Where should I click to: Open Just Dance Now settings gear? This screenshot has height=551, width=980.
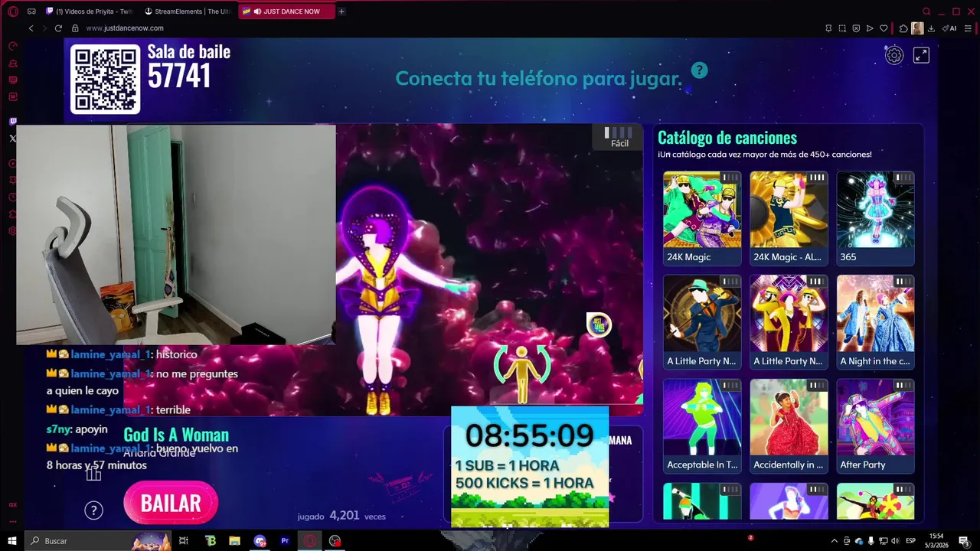point(894,55)
